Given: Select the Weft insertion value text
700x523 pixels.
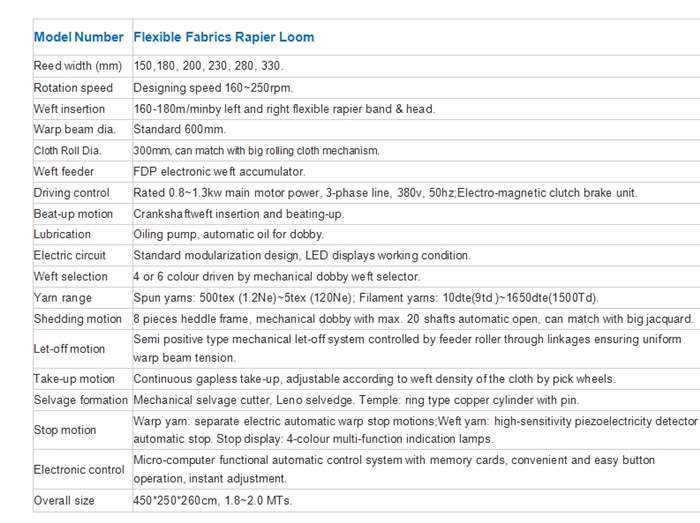Looking at the screenshot, I should pyautogui.click(x=284, y=109).
